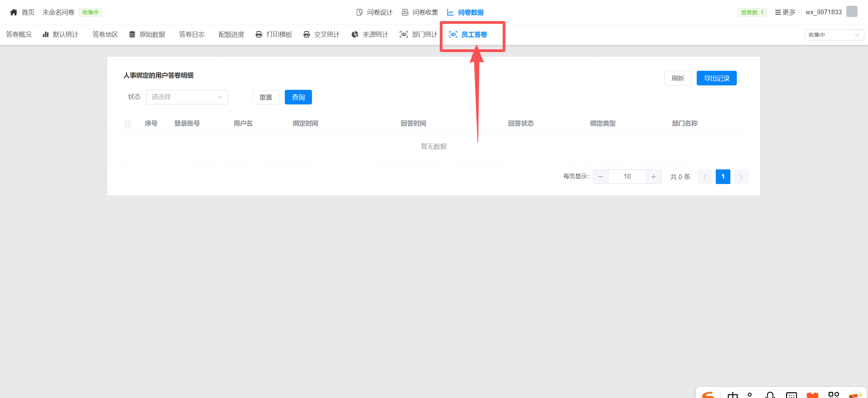868x398 pixels.
Task: Click the 问卷设计 edit icon
Action: coord(360,12)
